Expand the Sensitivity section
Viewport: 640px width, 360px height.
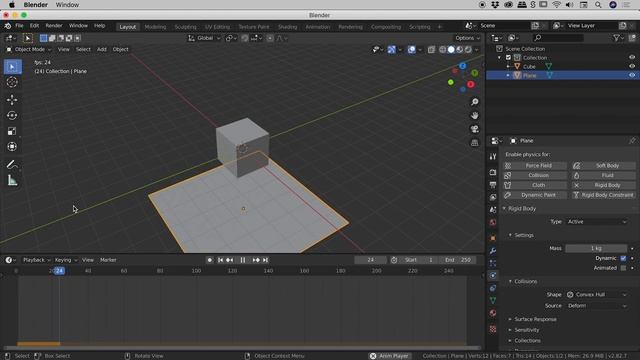coord(526,330)
